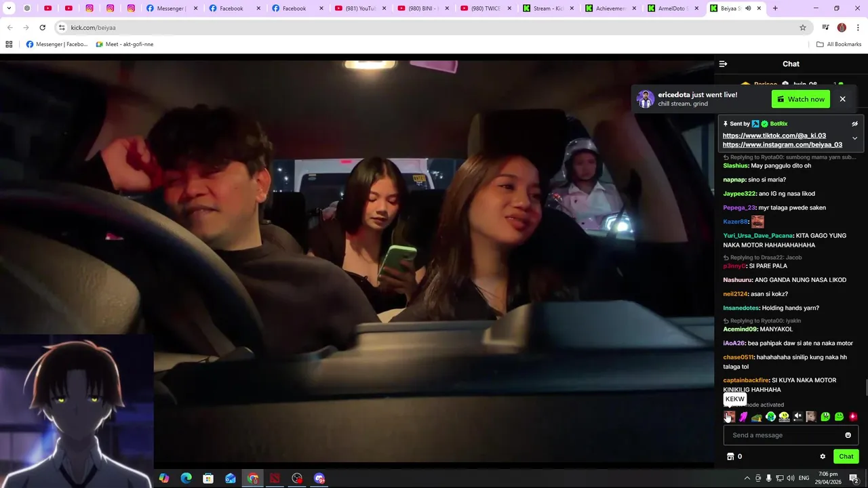Open the Chrome three-dot menu
The width and height of the screenshot is (868, 488).
[858, 28]
